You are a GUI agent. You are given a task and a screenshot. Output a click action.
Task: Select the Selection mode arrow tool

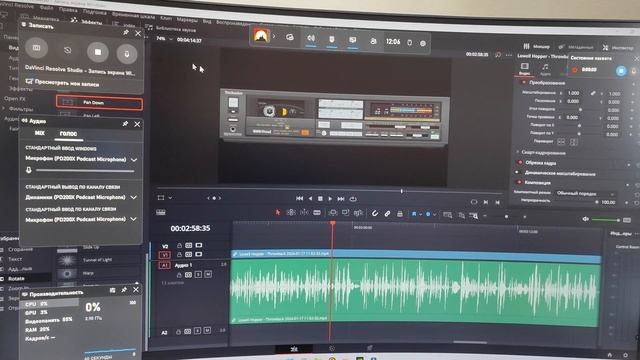278,212
